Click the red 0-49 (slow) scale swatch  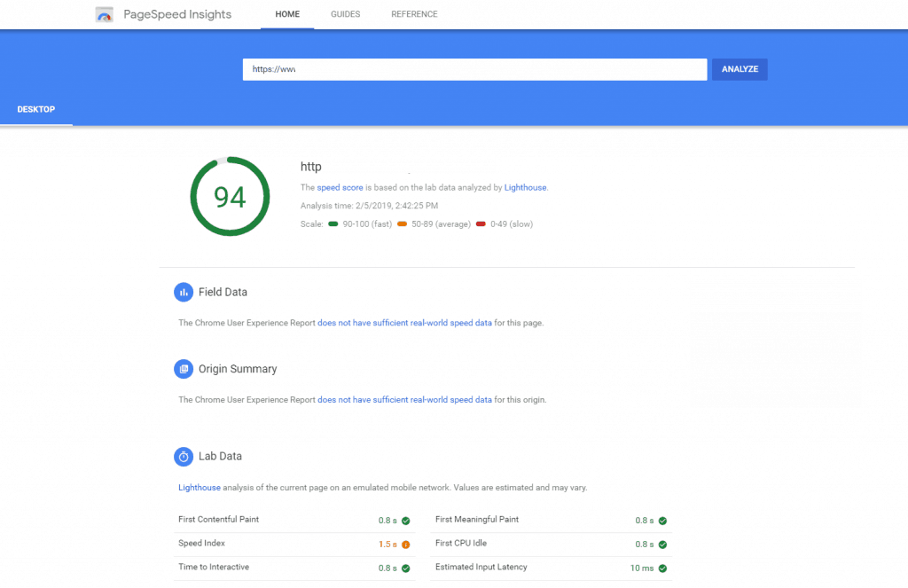click(x=481, y=224)
